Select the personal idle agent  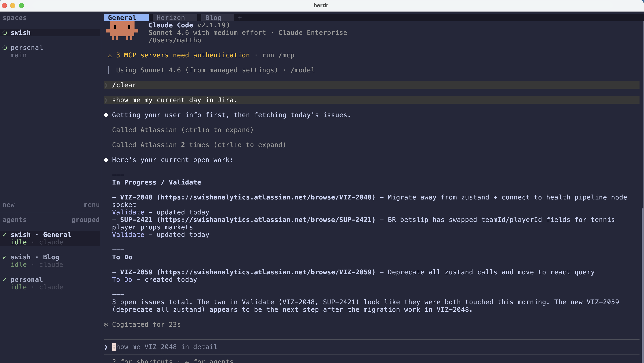point(50,283)
